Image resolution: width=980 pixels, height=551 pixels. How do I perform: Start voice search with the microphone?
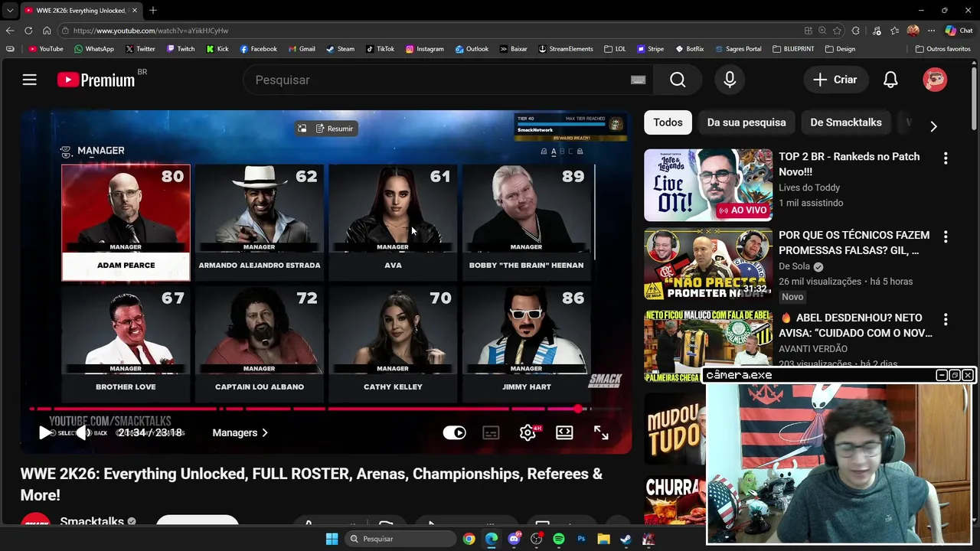[x=730, y=80]
